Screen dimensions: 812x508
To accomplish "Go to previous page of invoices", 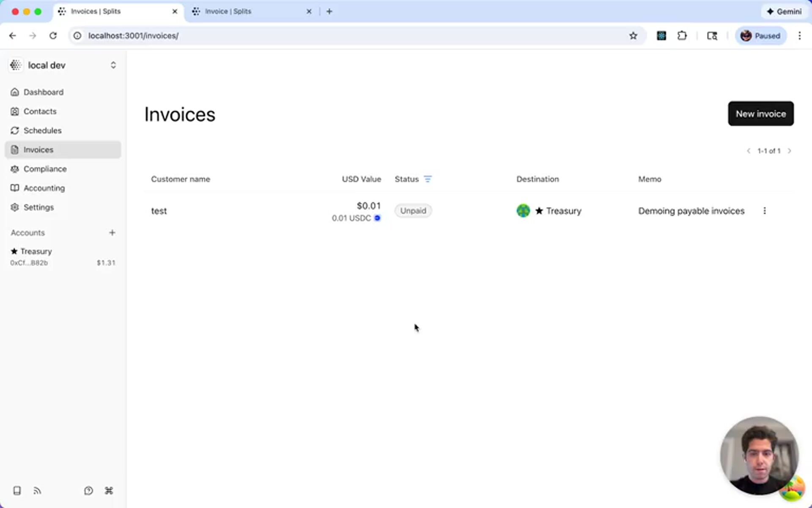I will click(x=749, y=151).
